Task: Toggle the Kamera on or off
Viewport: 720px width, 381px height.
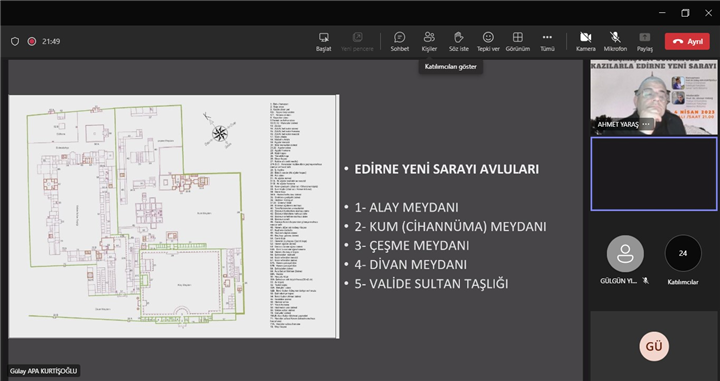Action: tap(585, 41)
